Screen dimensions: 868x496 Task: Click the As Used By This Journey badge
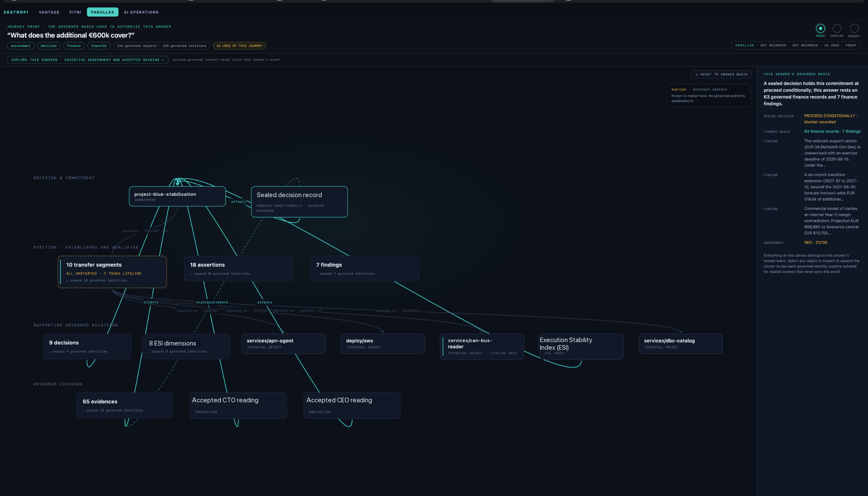239,46
